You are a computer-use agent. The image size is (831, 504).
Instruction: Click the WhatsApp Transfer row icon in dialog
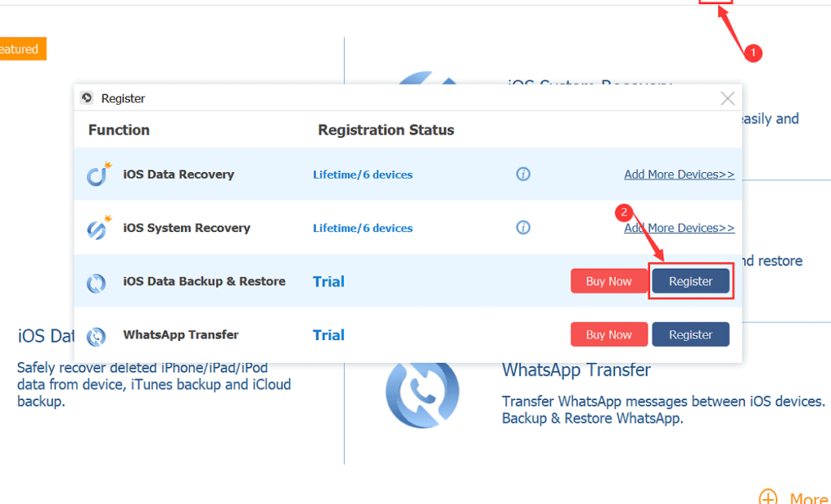point(97,336)
